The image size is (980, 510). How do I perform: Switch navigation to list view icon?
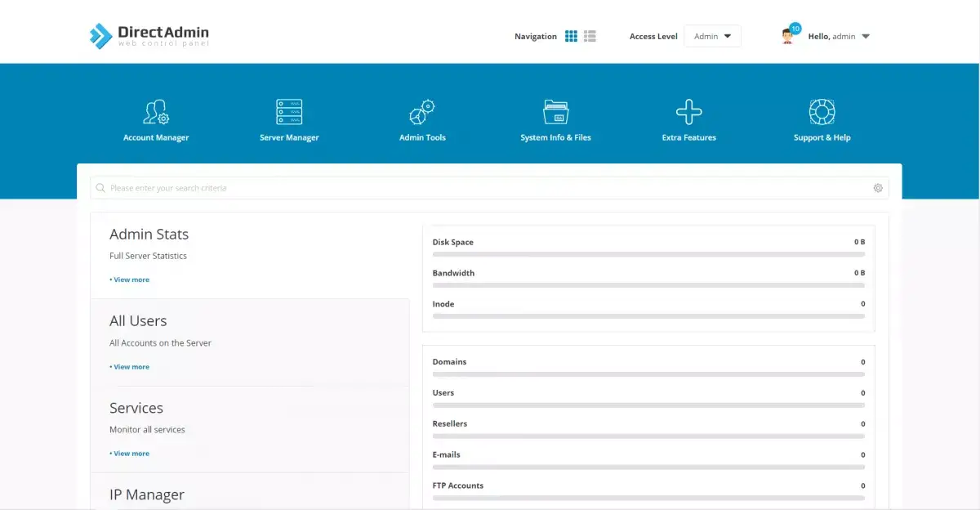590,36
